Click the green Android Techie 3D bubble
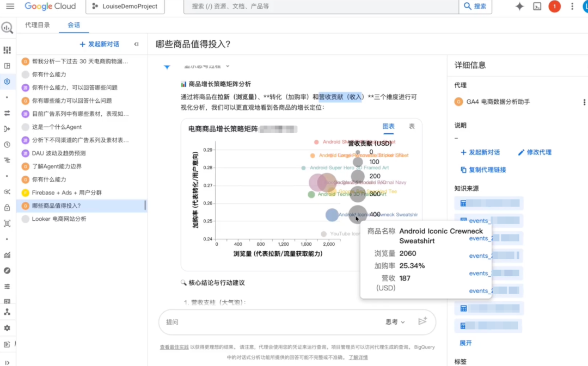This screenshot has width=588, height=366. pos(311,194)
